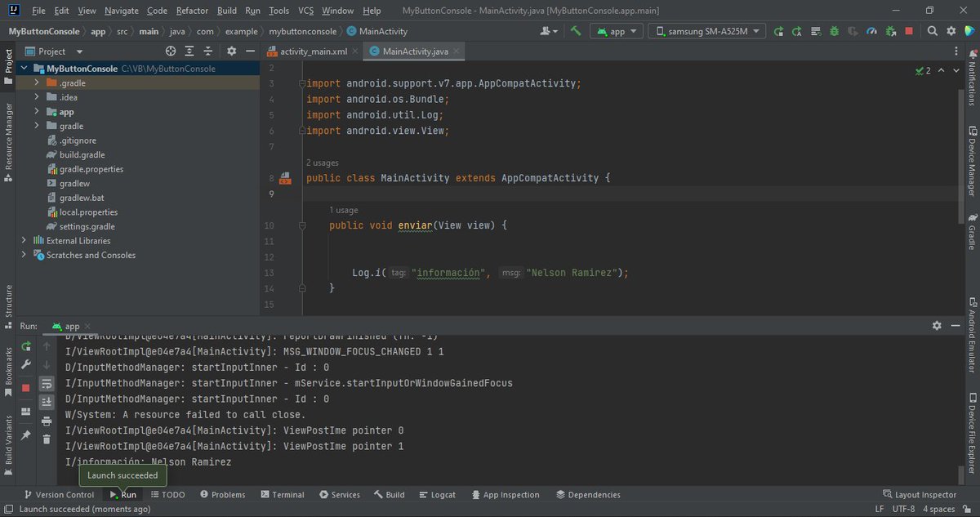Click Select Opened File target icon

click(x=171, y=51)
